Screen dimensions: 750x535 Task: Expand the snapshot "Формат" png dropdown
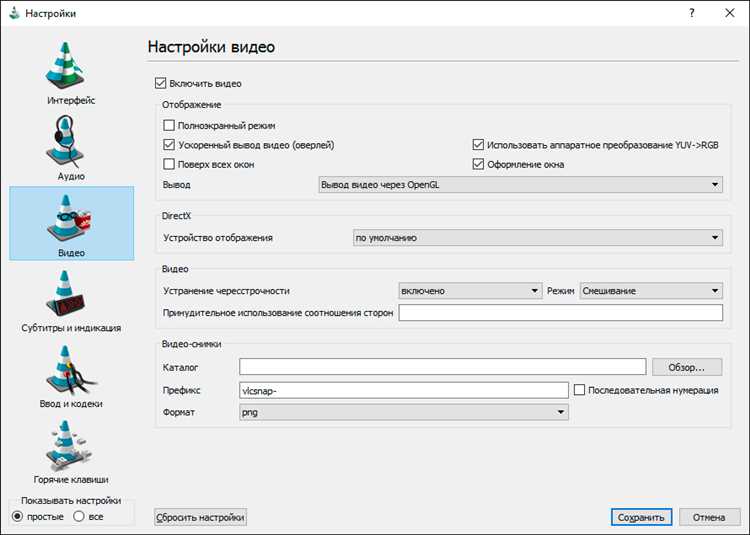point(403,412)
